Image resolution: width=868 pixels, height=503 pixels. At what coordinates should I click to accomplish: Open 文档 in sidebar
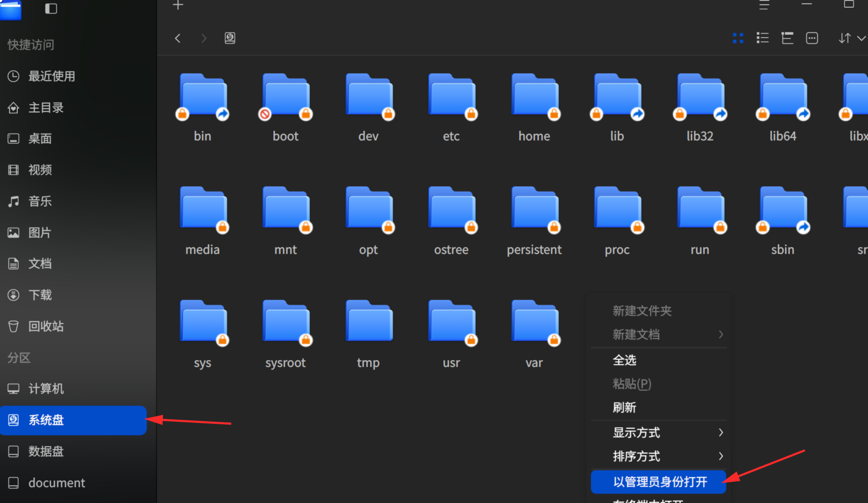[x=74, y=264]
